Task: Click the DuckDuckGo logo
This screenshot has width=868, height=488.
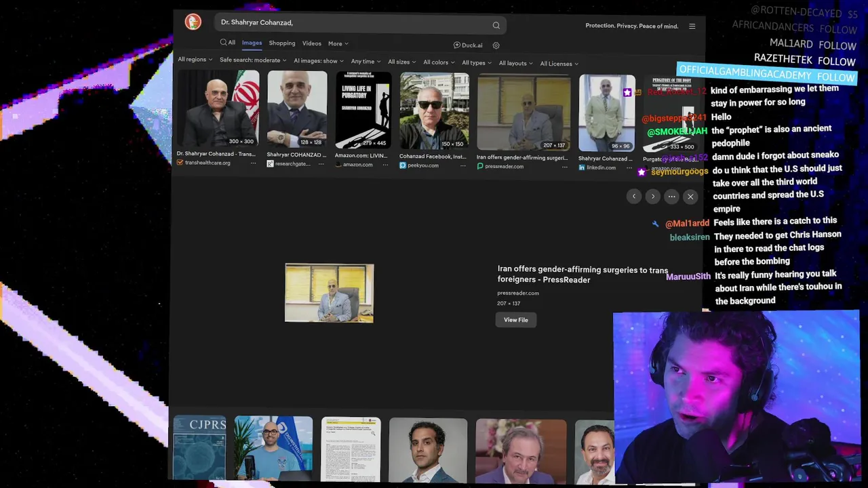Action: (x=193, y=22)
